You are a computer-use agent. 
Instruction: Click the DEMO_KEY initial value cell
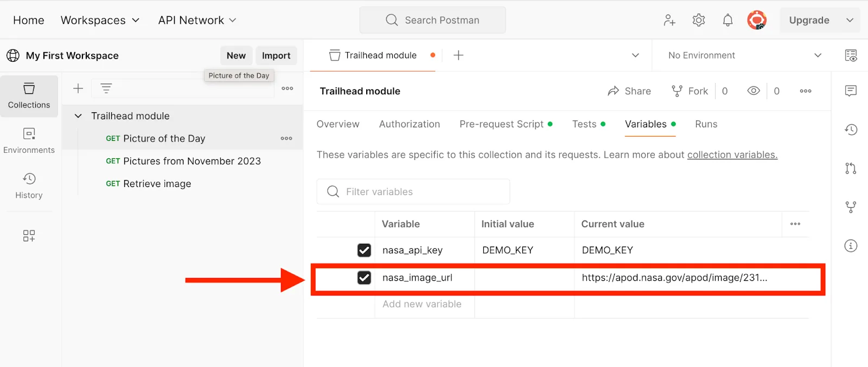point(525,250)
